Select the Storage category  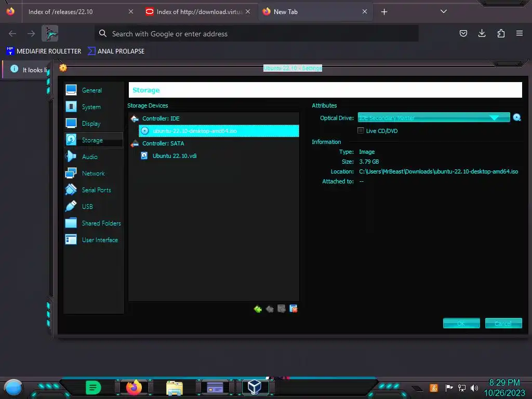(x=94, y=140)
